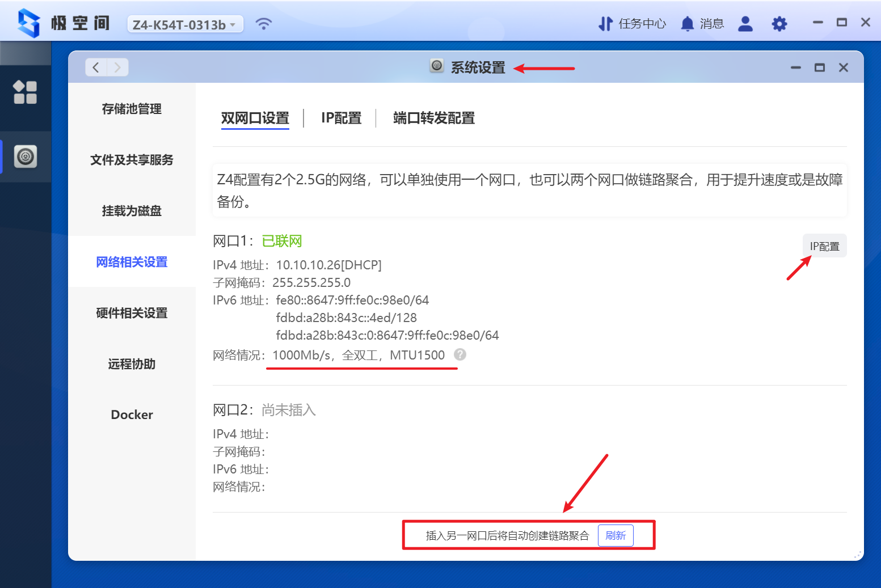Screen dimensions: 881x588
Task: Select the system settings icon in sidebar
Action: pos(25,157)
